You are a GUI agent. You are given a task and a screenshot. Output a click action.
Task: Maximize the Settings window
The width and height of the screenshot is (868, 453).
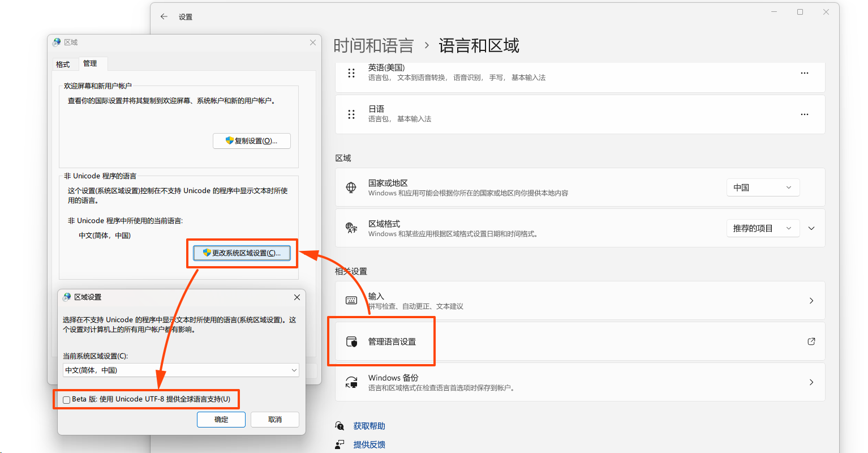pos(800,12)
